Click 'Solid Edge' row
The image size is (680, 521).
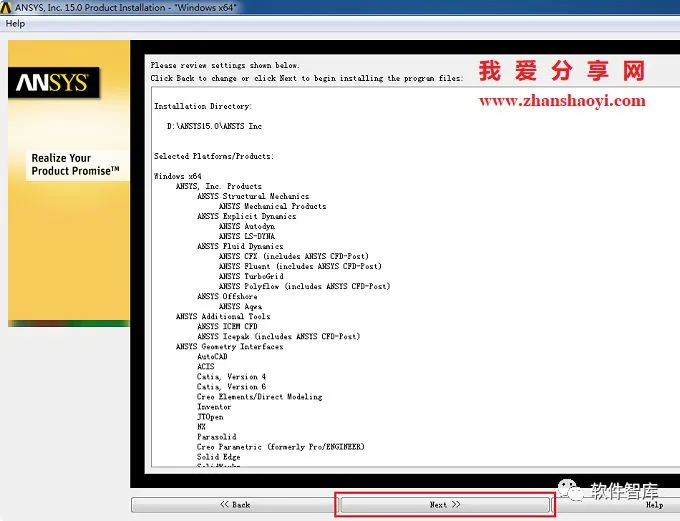(219, 457)
